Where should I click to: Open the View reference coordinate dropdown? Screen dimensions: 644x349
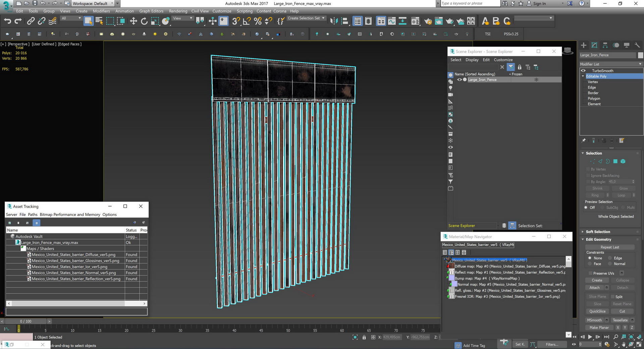tap(182, 18)
